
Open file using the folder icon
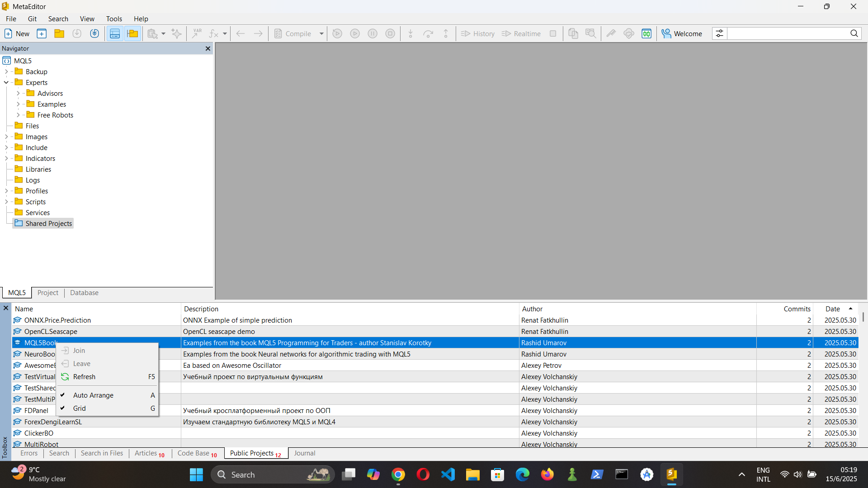59,33
